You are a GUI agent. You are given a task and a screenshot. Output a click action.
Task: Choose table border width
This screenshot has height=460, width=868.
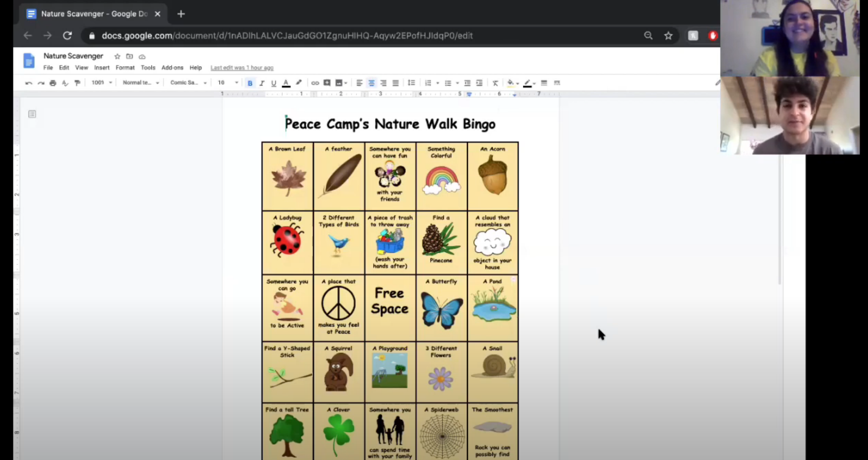pyautogui.click(x=544, y=83)
